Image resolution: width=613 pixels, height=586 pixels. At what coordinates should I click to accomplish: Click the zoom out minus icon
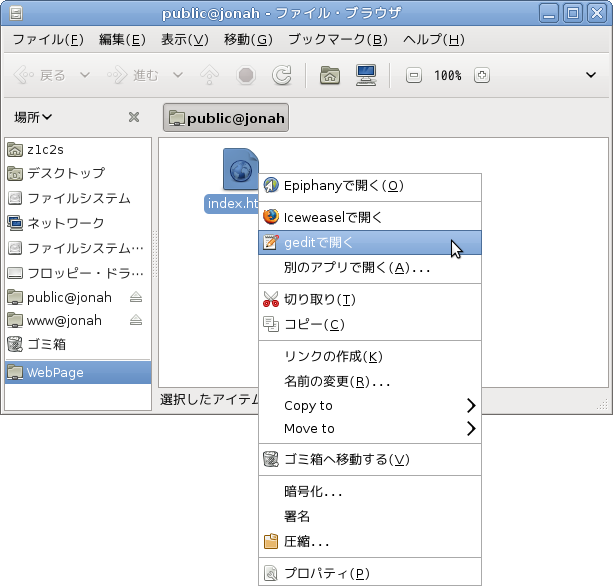[414, 75]
